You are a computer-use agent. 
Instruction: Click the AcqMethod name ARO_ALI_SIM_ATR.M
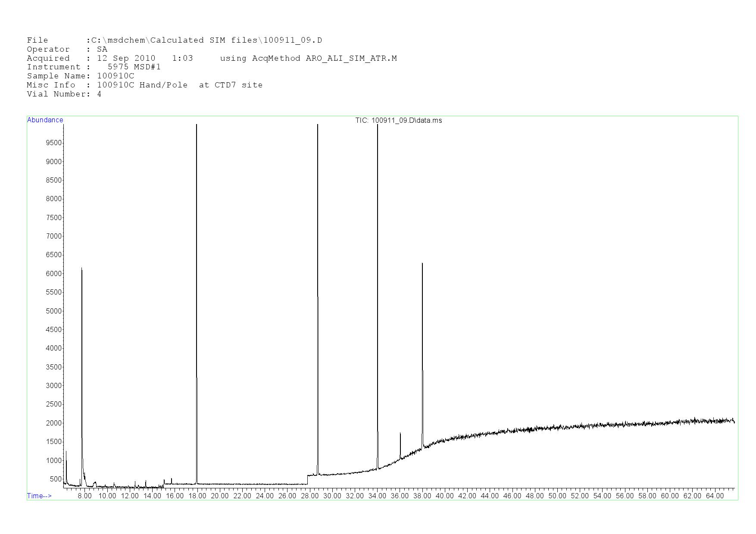pos(351,59)
